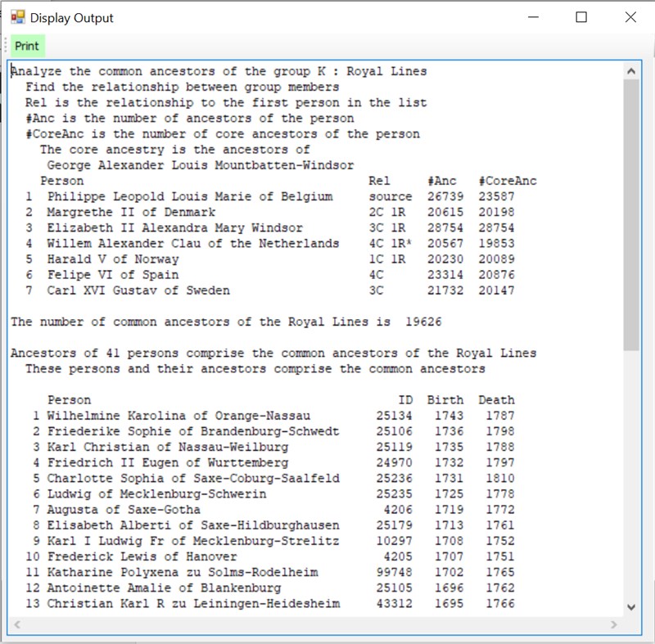Click the vertical scrollbar up arrow
The height and width of the screenshot is (644, 655).
(x=630, y=71)
